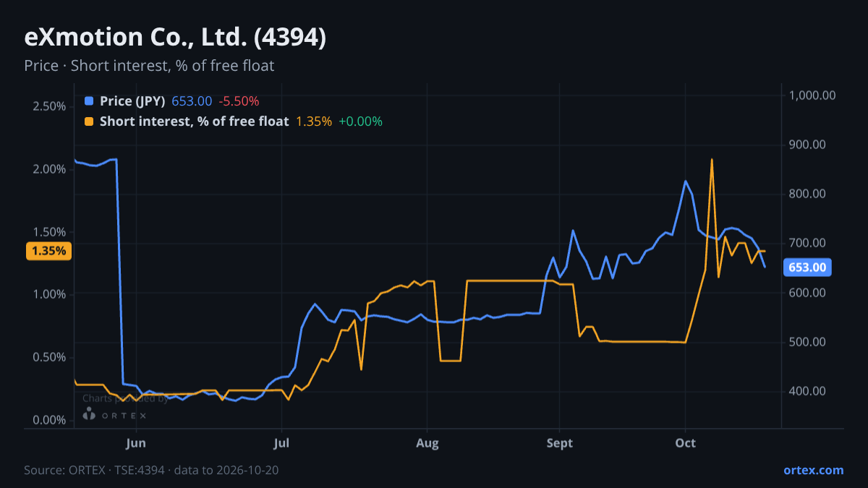Click the 'Sept' x-axis label

point(559,442)
